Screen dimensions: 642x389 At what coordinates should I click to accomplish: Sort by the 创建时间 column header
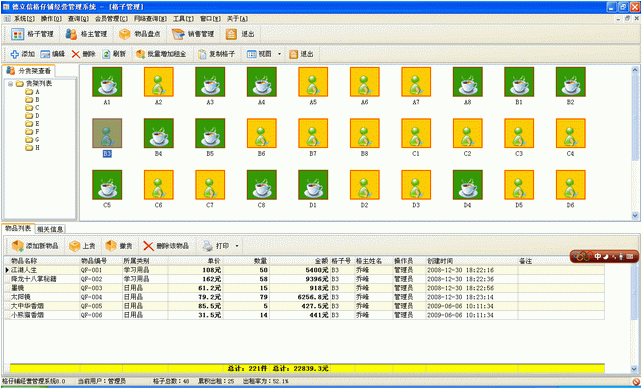472,261
